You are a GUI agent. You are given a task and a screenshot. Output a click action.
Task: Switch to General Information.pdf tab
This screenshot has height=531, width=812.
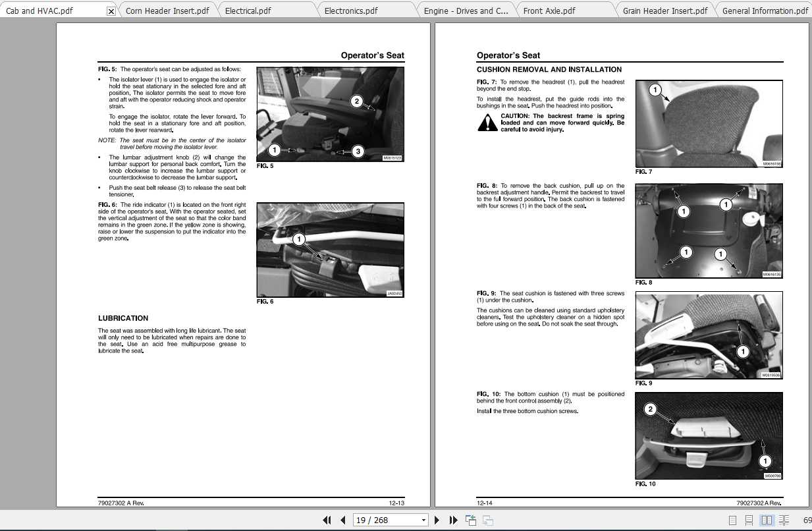click(765, 11)
